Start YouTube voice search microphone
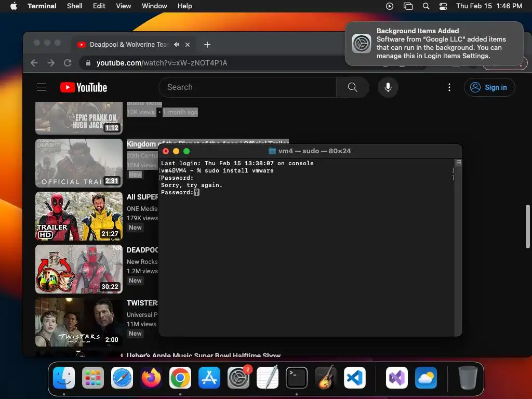Screen dimensions: 532x399 388,87
